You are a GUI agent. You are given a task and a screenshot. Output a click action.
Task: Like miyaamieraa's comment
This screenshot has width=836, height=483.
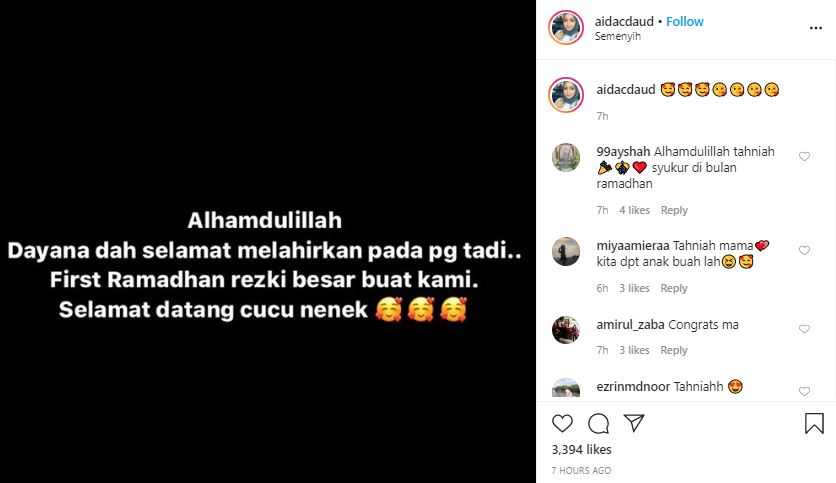point(804,251)
